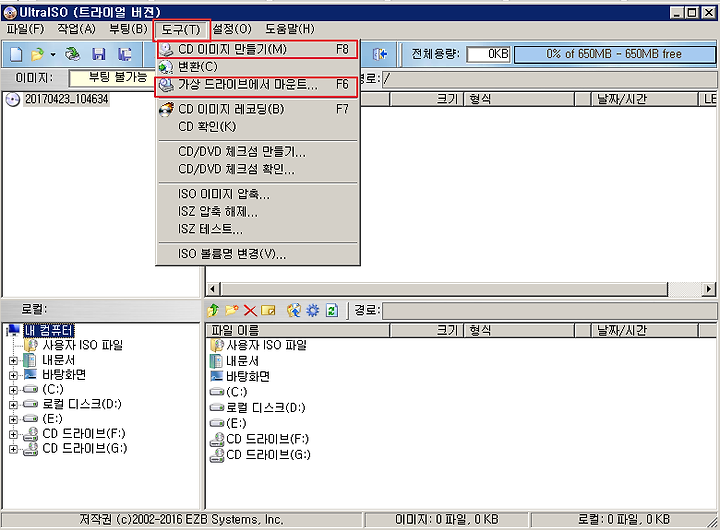Expand the 바탕화면 tree node
720x530 pixels.
point(13,376)
